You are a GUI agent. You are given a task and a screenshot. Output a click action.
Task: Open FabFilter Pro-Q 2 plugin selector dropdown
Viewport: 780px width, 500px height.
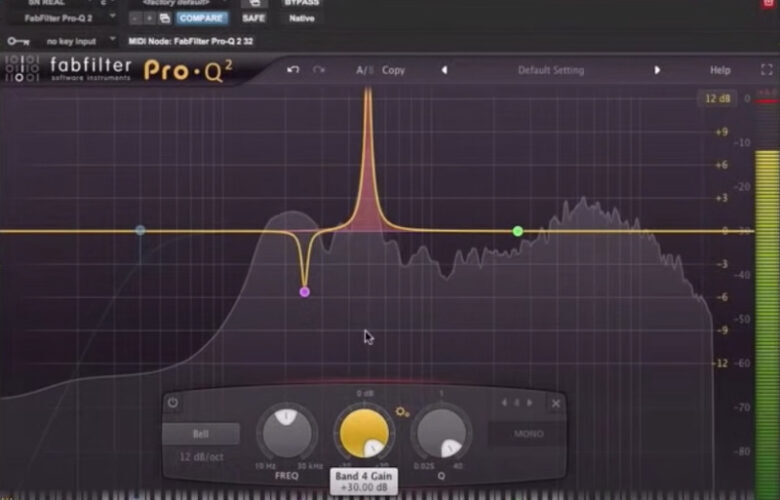(64, 18)
